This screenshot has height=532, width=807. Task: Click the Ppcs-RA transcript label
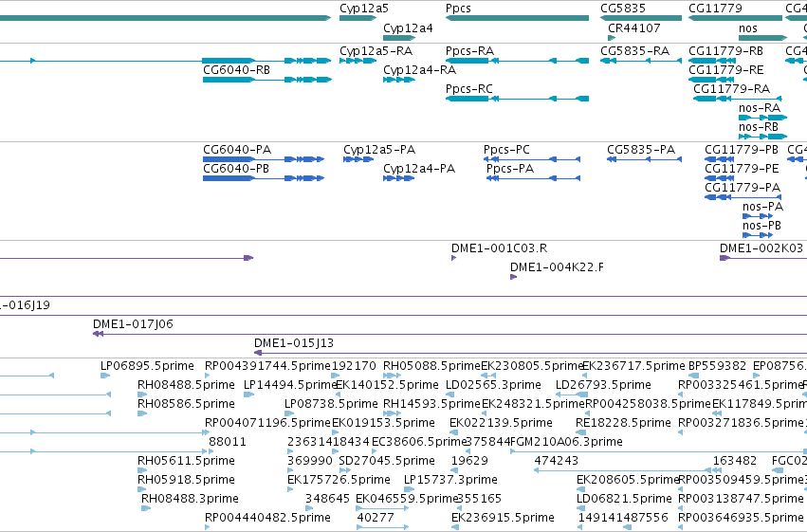(470, 51)
